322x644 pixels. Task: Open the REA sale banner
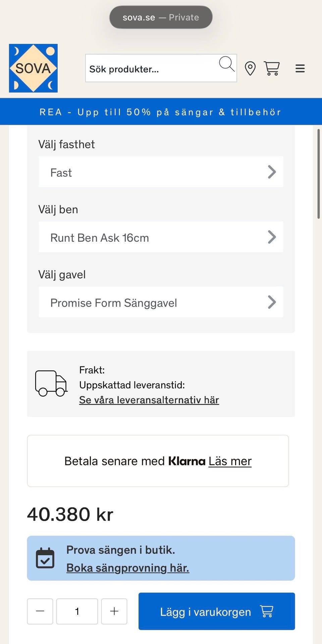[x=161, y=112]
